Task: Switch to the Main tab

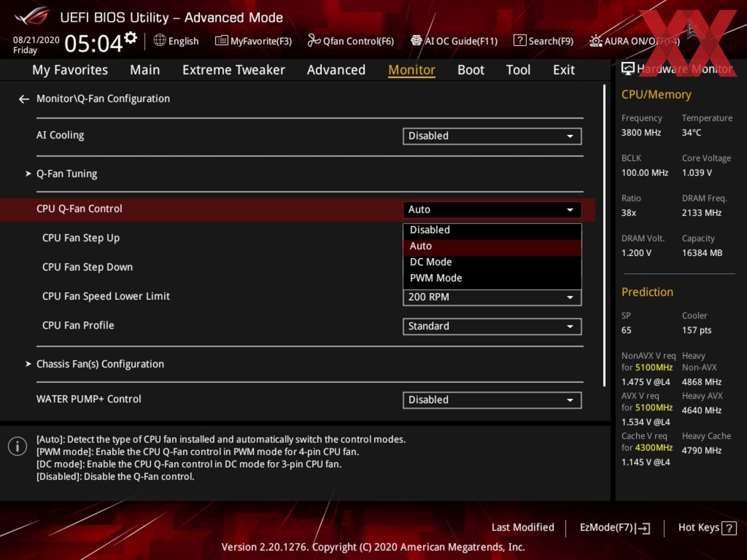Action: 145,70
